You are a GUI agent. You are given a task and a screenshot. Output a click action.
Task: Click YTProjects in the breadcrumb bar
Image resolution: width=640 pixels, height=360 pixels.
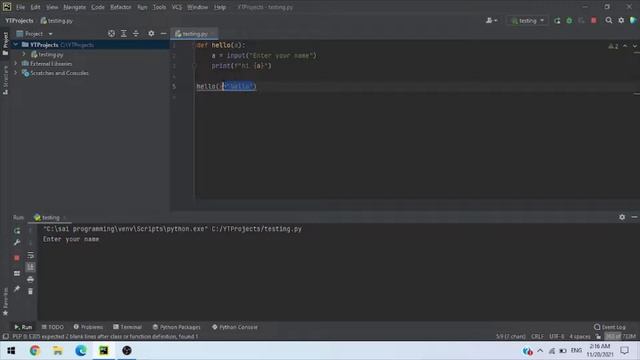click(19, 20)
